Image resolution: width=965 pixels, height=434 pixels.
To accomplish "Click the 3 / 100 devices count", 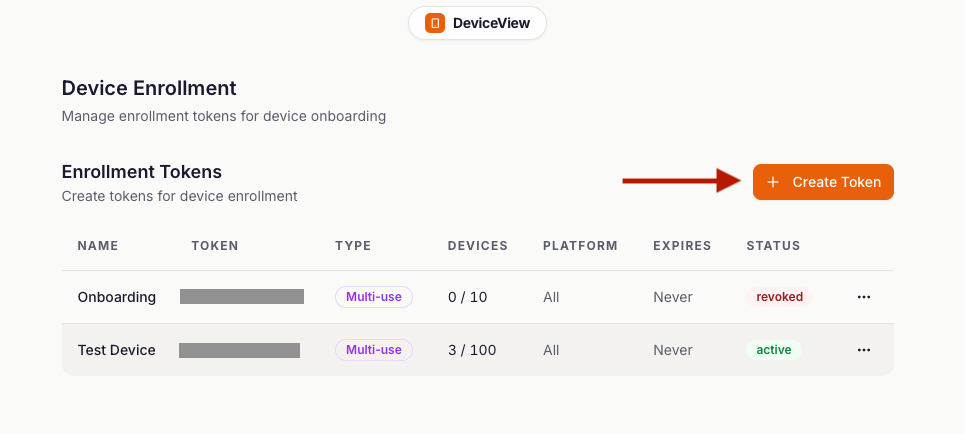I will point(474,350).
